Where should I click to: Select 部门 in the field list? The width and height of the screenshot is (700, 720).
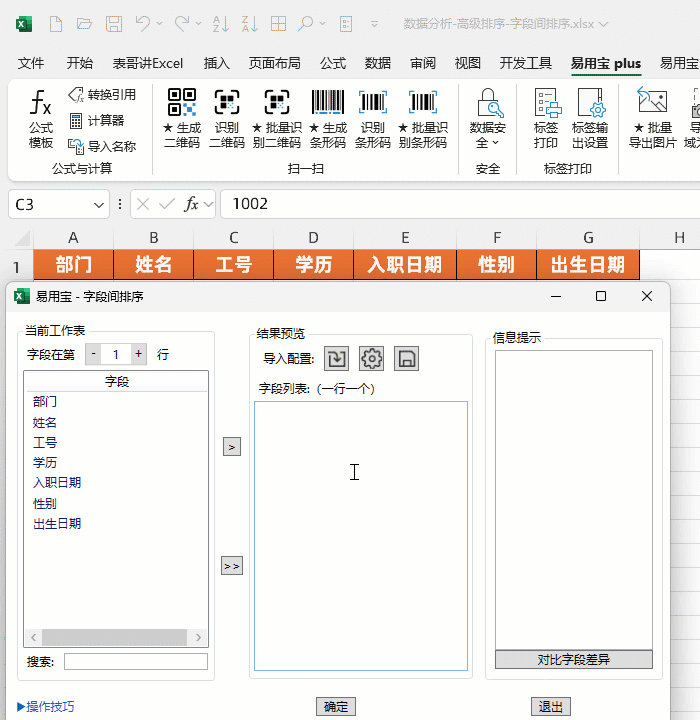tap(45, 402)
